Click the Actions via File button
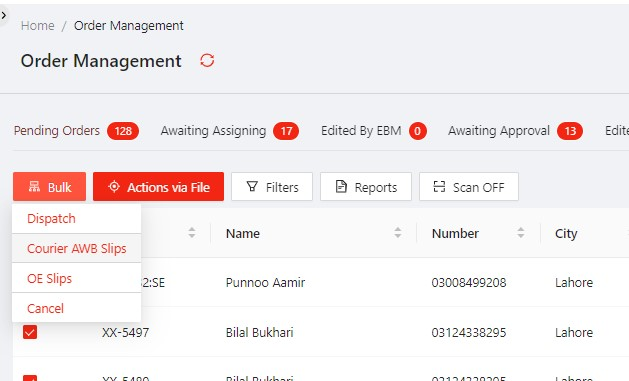Viewport: 629px width, 381px height. click(x=158, y=187)
